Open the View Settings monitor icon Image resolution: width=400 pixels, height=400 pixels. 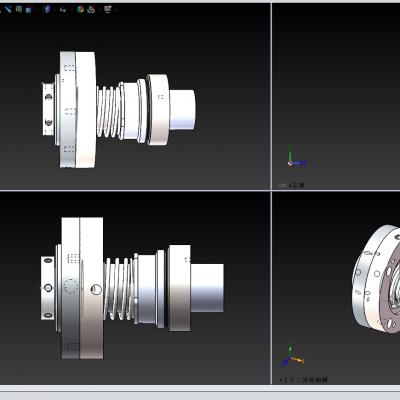(x=108, y=9)
